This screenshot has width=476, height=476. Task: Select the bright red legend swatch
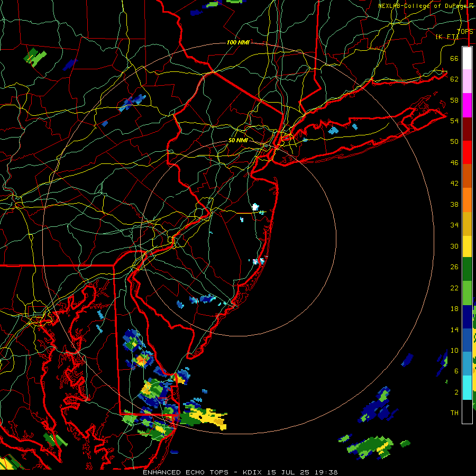click(467, 152)
